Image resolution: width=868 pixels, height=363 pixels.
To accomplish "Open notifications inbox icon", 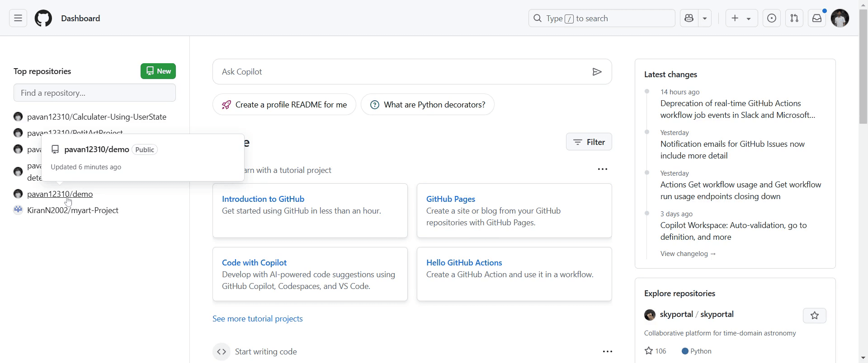I will 817,19.
